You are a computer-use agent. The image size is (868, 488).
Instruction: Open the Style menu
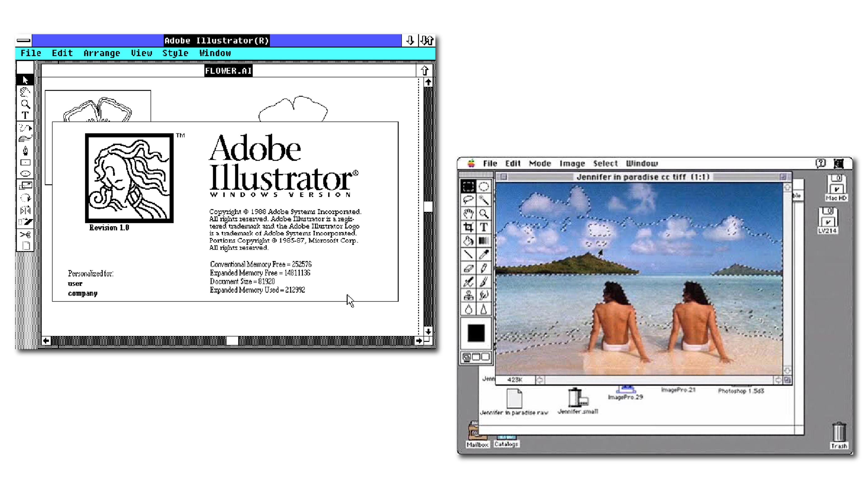coord(175,53)
